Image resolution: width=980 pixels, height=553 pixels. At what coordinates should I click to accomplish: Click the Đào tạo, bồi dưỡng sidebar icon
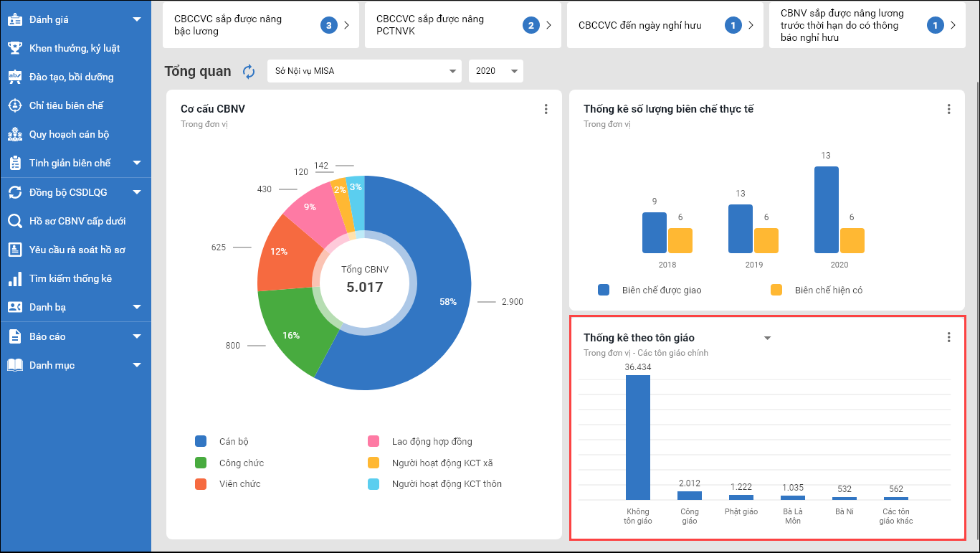(14, 77)
